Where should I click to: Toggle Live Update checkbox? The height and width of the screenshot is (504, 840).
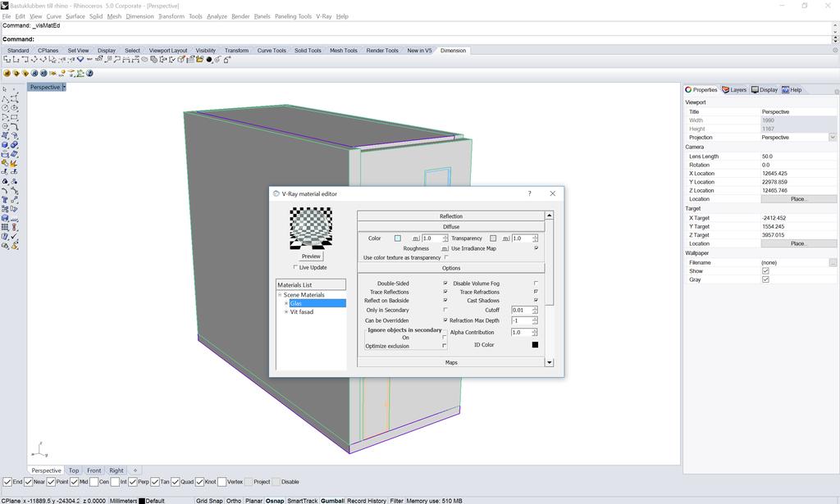(295, 267)
